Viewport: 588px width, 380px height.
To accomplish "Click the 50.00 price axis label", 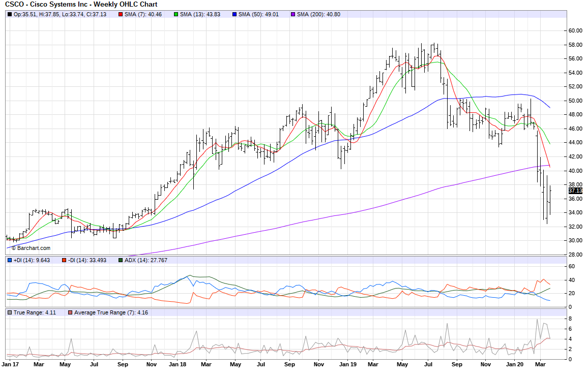I will click(575, 101).
